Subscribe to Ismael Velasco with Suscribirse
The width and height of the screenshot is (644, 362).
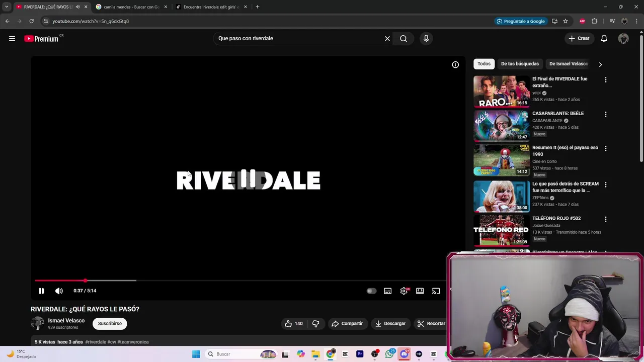coord(110,324)
